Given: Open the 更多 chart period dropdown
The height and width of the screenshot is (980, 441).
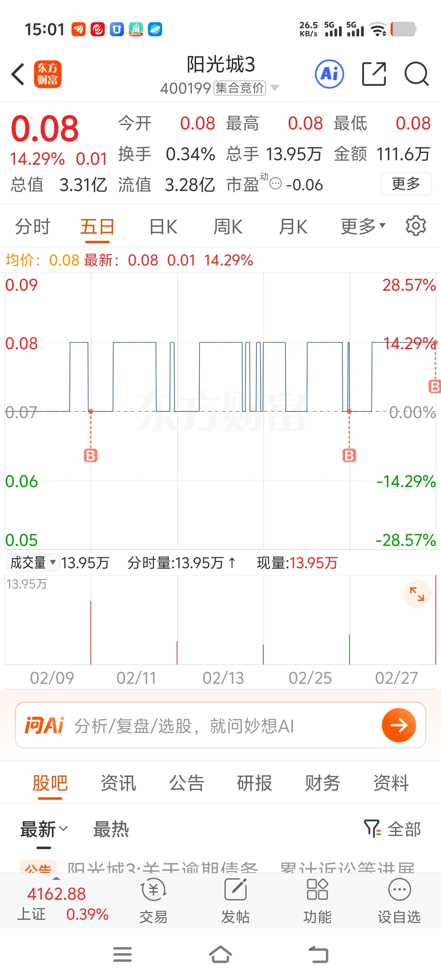Looking at the screenshot, I should point(363,227).
